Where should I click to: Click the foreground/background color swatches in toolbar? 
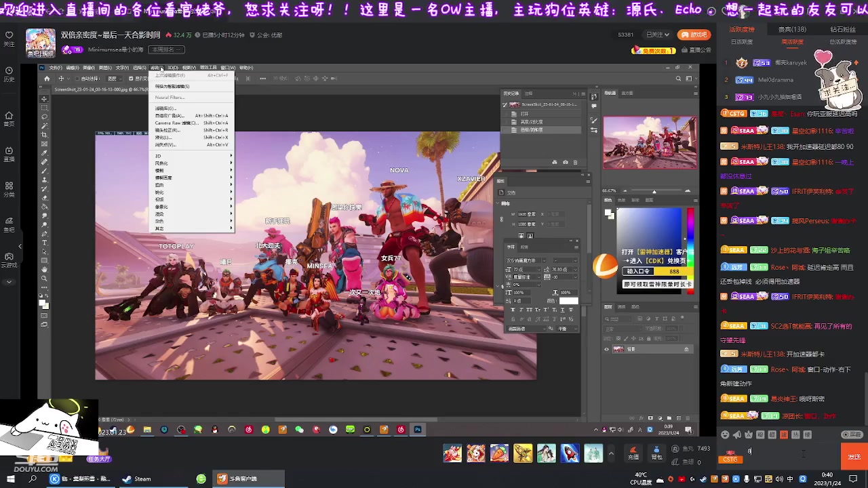(44, 304)
